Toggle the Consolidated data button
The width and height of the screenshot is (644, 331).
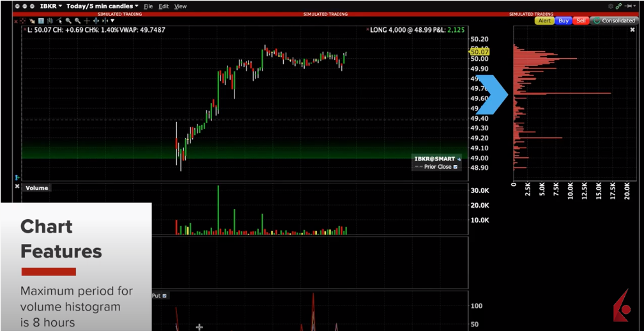tap(614, 20)
